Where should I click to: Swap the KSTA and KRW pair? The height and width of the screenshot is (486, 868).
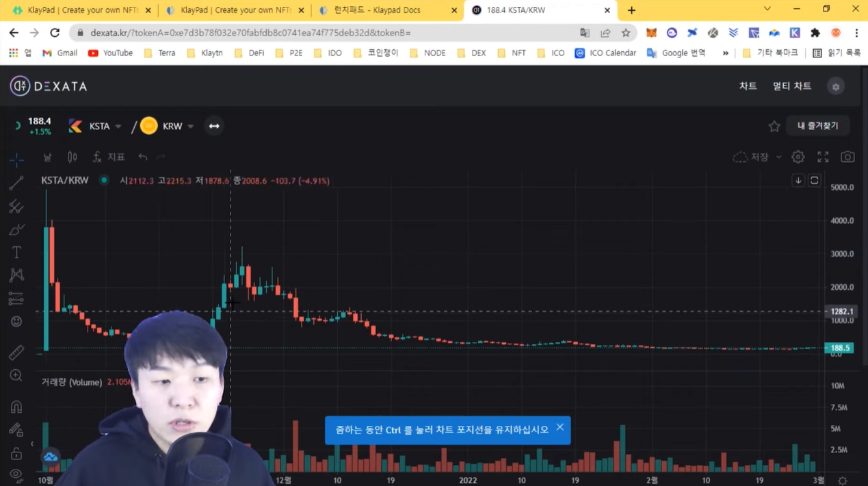[214, 126]
